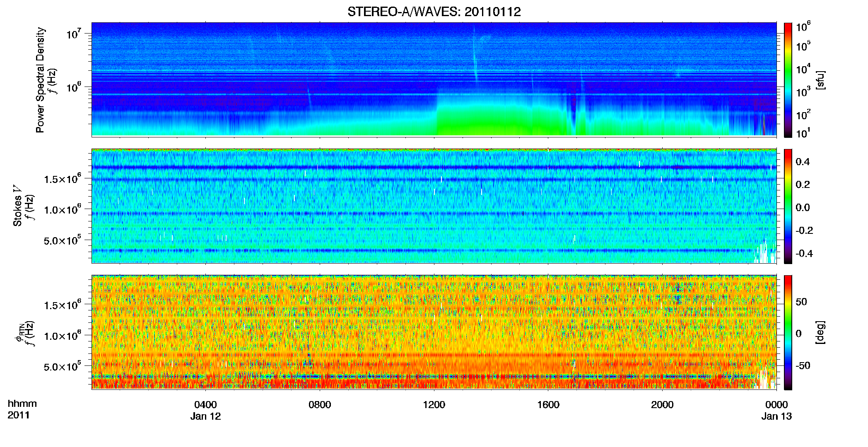Click the -50 value on degree color scale
Screen dimensions: 868x447
[x=803, y=365]
